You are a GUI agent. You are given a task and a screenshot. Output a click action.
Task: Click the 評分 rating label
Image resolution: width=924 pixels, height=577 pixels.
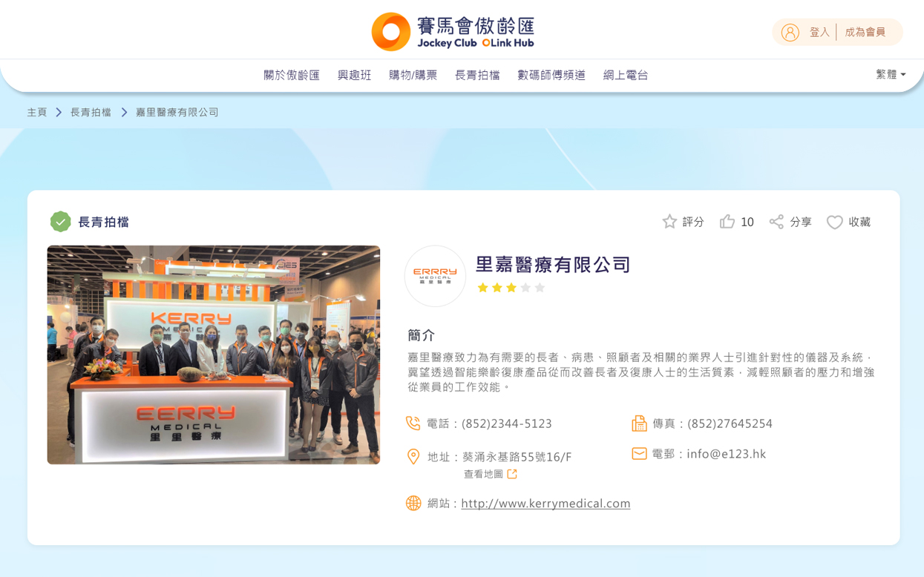(x=693, y=222)
